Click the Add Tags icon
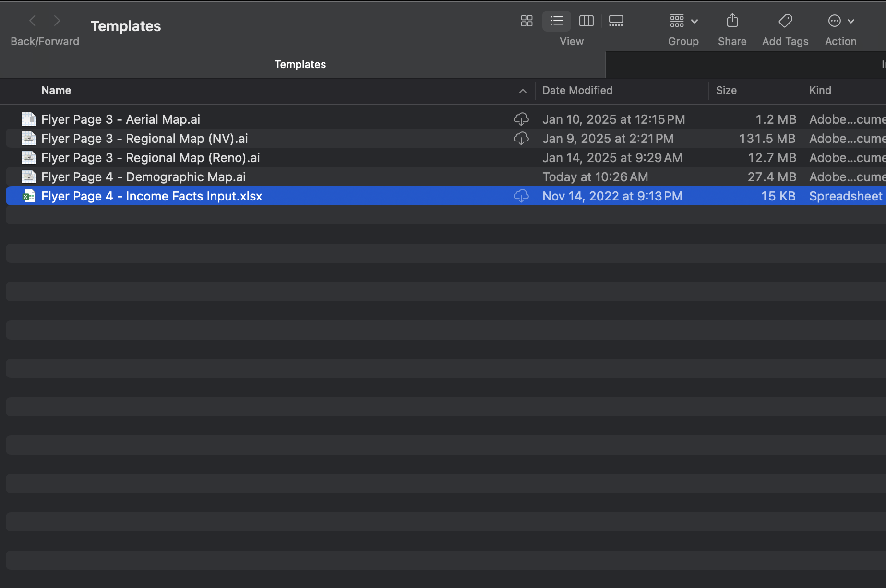This screenshot has height=588, width=886. 785,21
